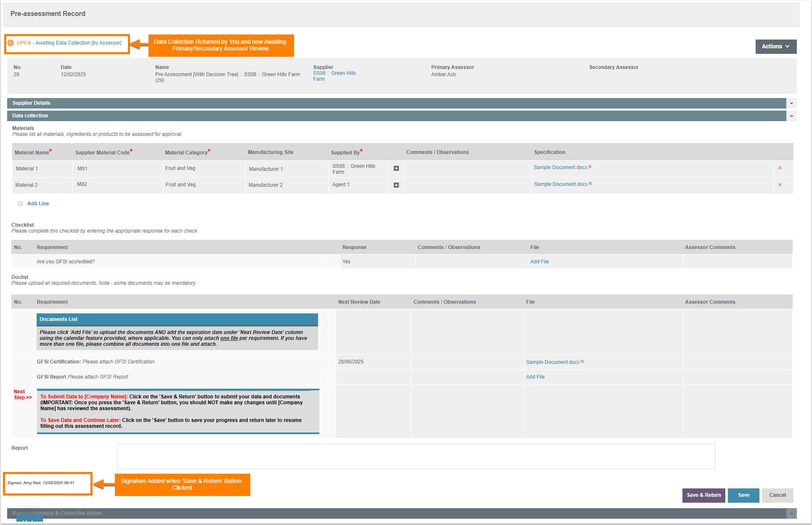Expand the Supplier Details section
Image resolution: width=812 pixels, height=525 pixels.
point(791,103)
